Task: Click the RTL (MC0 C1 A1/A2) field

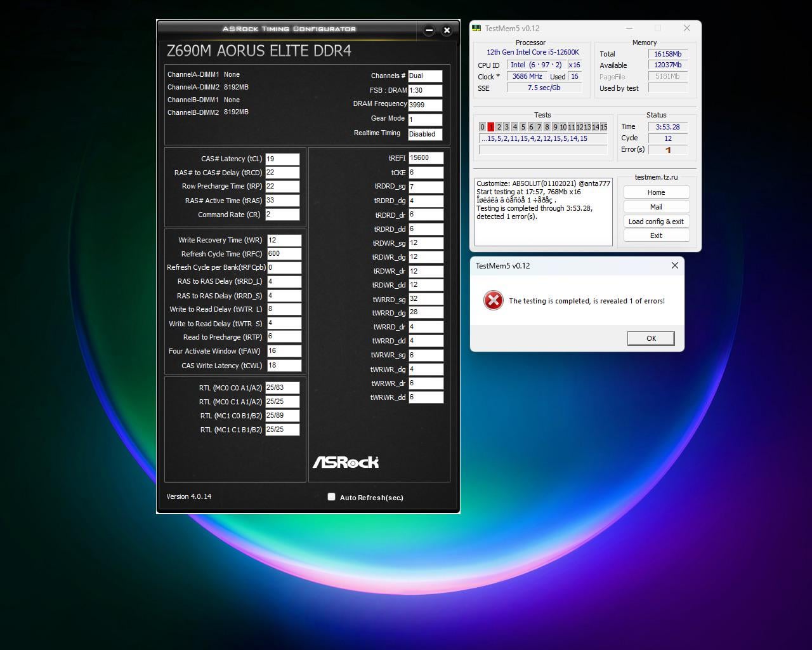Action: click(282, 402)
